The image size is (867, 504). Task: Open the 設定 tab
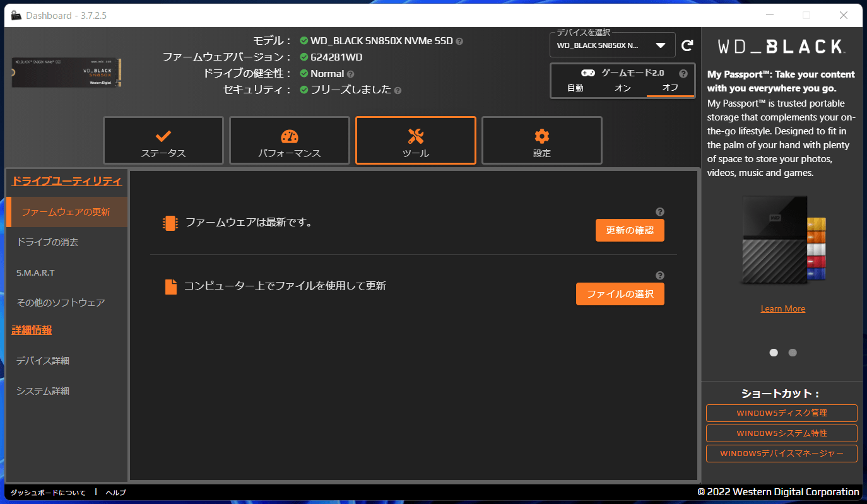pos(542,141)
